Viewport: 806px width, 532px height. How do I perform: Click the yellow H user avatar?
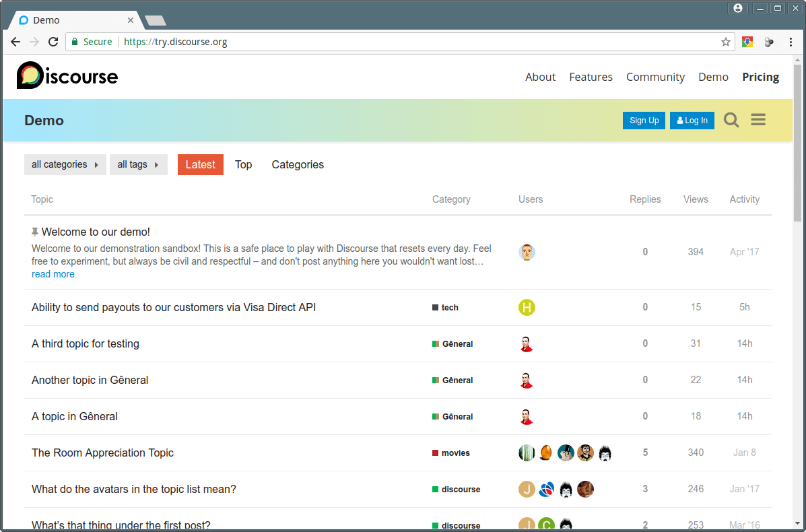tap(527, 308)
